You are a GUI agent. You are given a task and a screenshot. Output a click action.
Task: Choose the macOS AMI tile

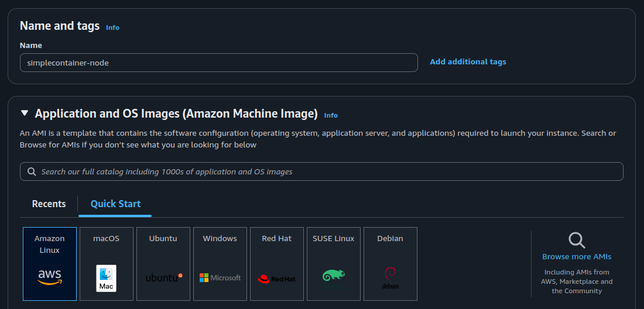pos(107,264)
